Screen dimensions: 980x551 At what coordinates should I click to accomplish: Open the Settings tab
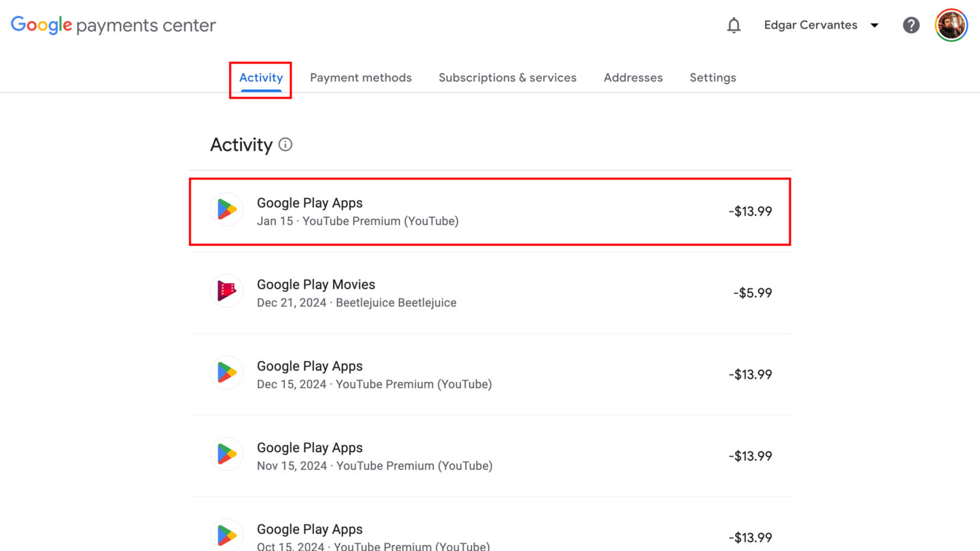tap(713, 77)
